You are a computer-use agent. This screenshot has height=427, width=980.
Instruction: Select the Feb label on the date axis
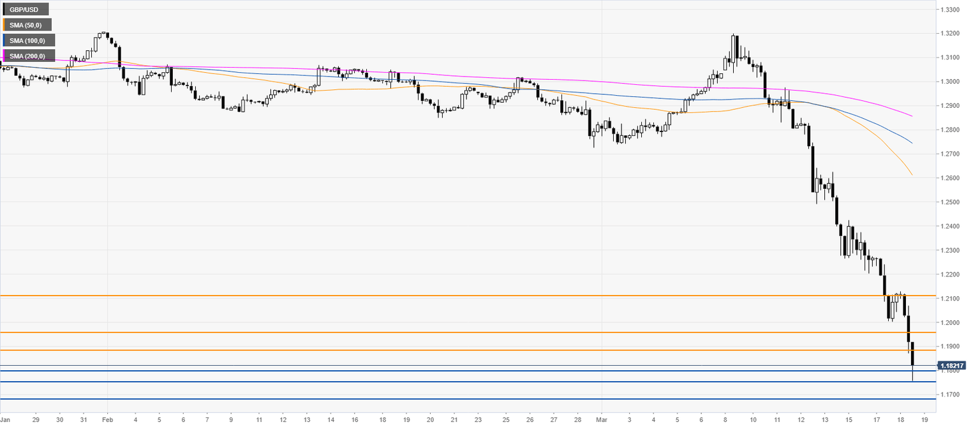(x=108, y=421)
